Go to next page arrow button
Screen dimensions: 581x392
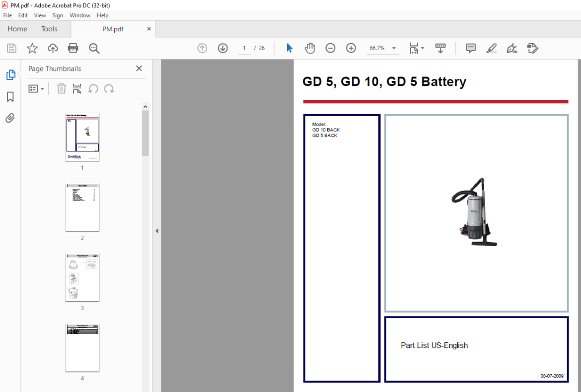pos(222,48)
